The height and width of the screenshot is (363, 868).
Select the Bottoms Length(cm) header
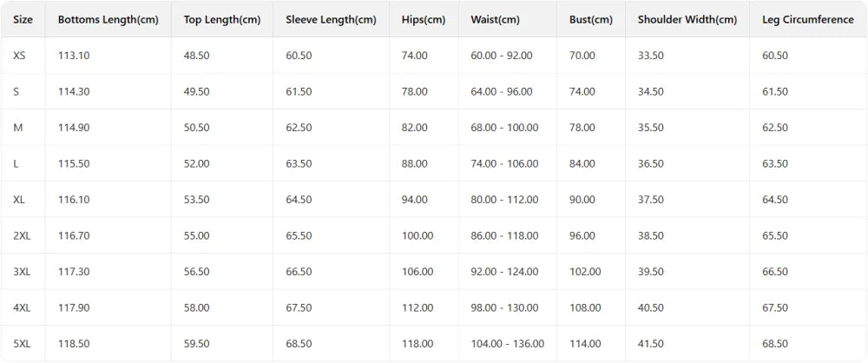click(108, 19)
